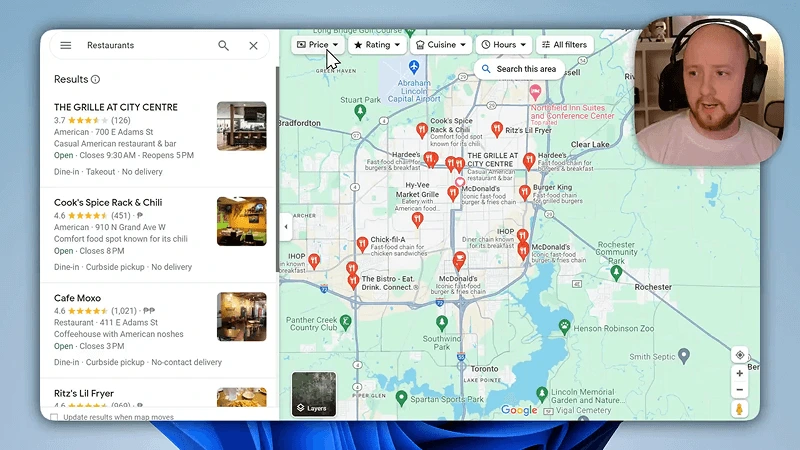800x450 pixels.
Task: Click The Bistro - Eat. Drink. Connect. pin
Action: [x=353, y=281]
